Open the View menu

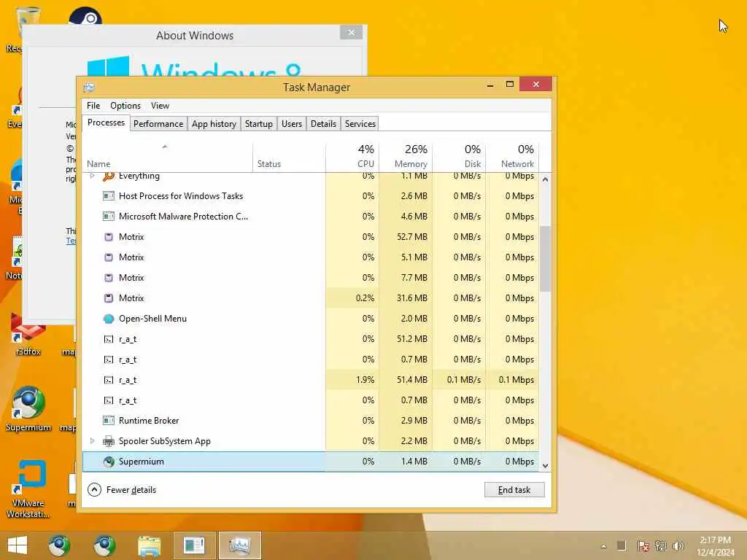160,106
